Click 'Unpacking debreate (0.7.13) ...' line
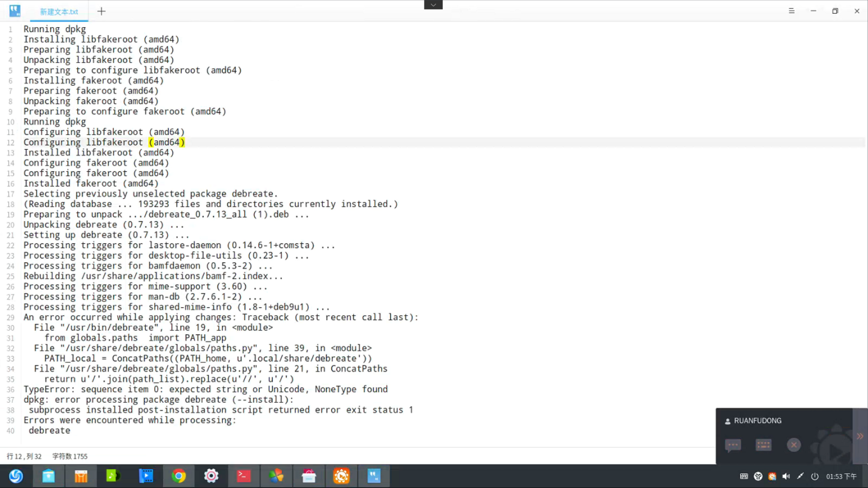868x488 pixels. point(104,225)
